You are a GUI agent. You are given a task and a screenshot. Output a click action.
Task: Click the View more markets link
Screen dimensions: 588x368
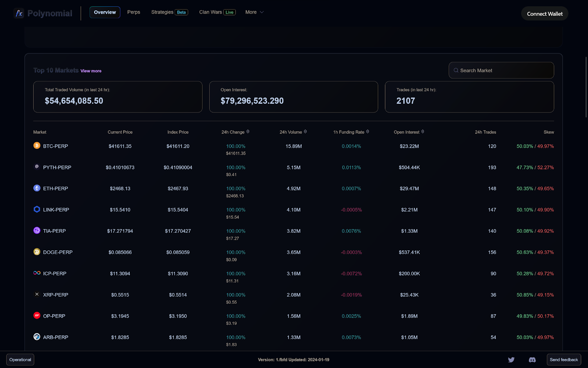click(91, 71)
